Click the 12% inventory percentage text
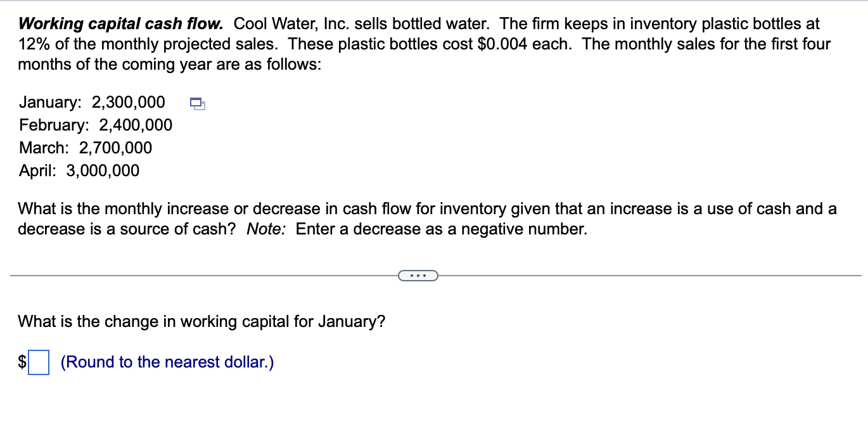Screen dimensions: 868x422 pyautogui.click(x=31, y=44)
